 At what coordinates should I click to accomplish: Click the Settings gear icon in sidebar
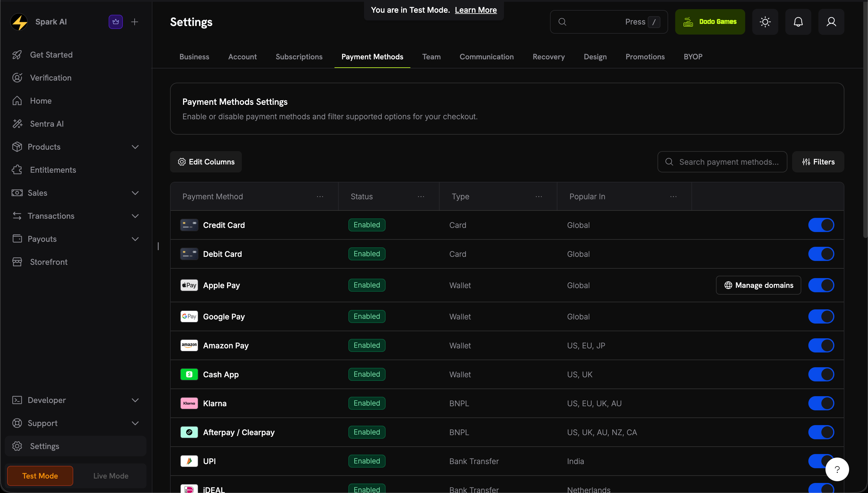click(x=17, y=446)
